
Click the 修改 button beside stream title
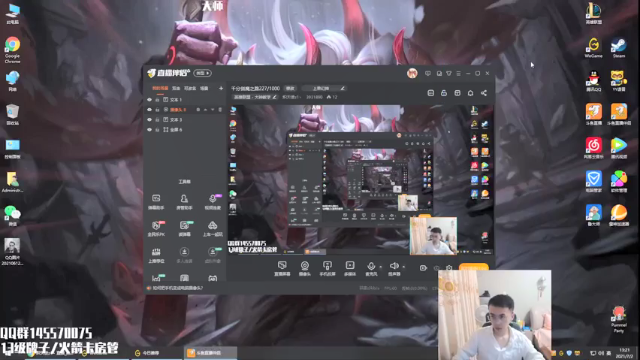pyautogui.click(x=290, y=88)
